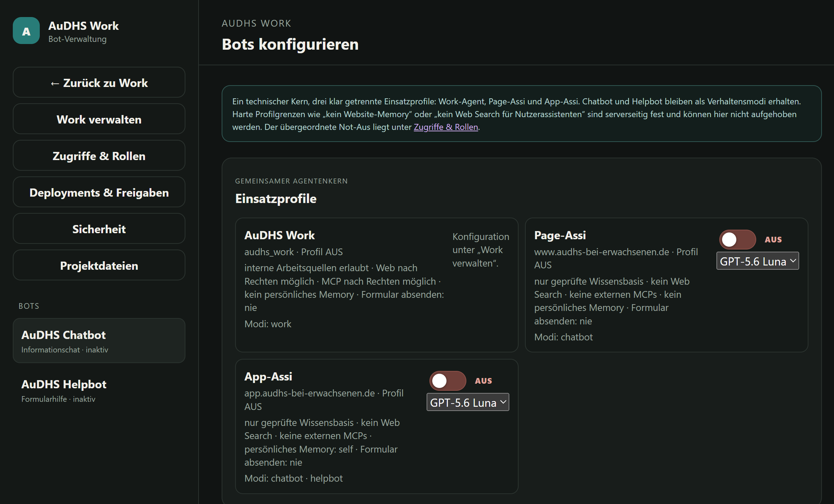Screen dimensions: 834x504
Task: Click the AUS label beside App-Assi toggle
Action: (483, 381)
